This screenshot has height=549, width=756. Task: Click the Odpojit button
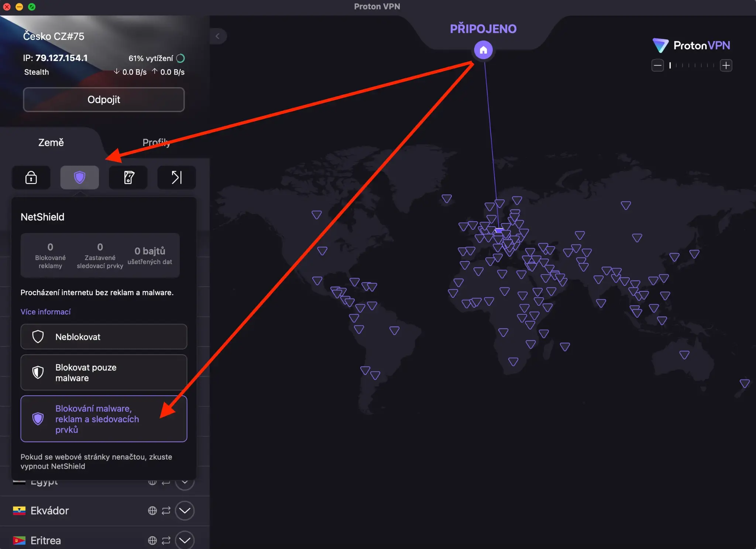pos(104,99)
